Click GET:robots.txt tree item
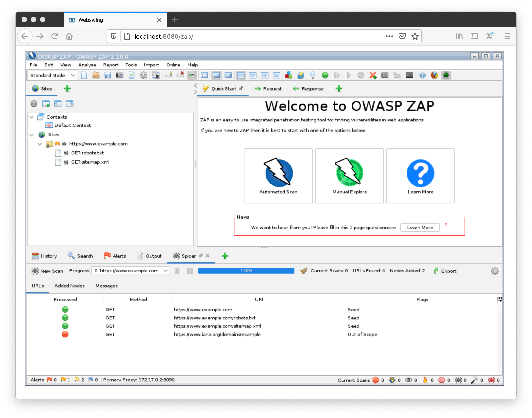This screenshot has width=532, height=418. [x=86, y=153]
